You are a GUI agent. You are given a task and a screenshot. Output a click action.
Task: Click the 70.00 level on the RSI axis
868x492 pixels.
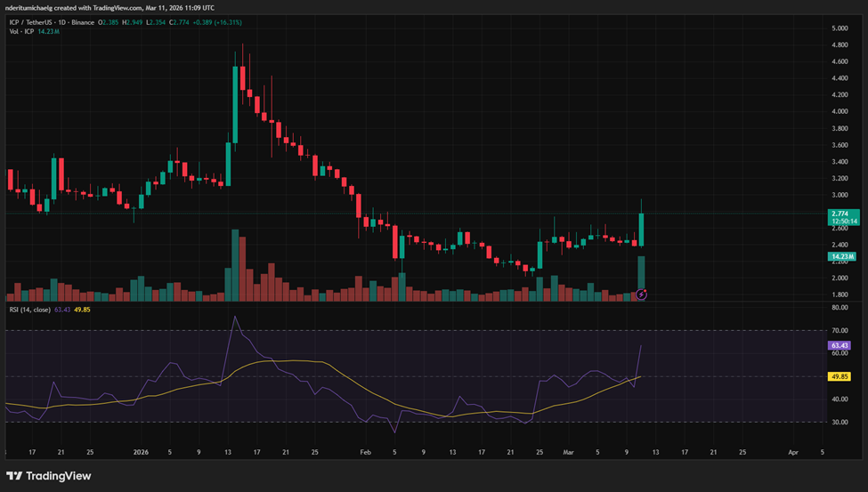click(x=839, y=330)
